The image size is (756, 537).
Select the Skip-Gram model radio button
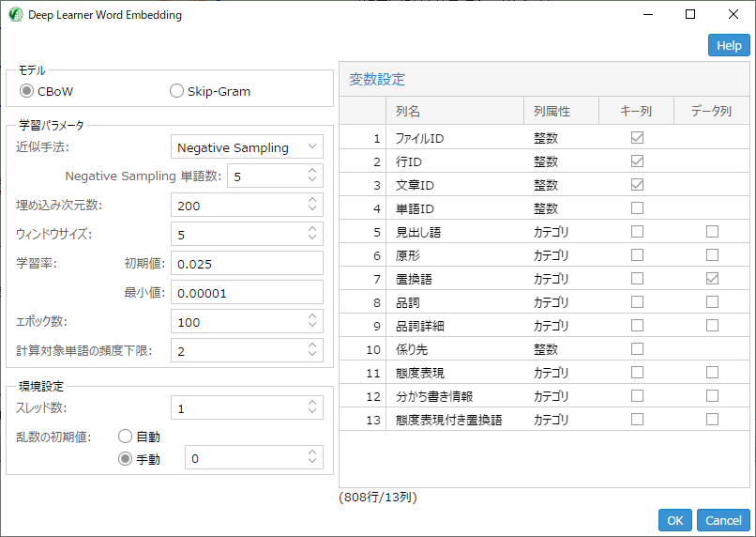pyautogui.click(x=176, y=91)
